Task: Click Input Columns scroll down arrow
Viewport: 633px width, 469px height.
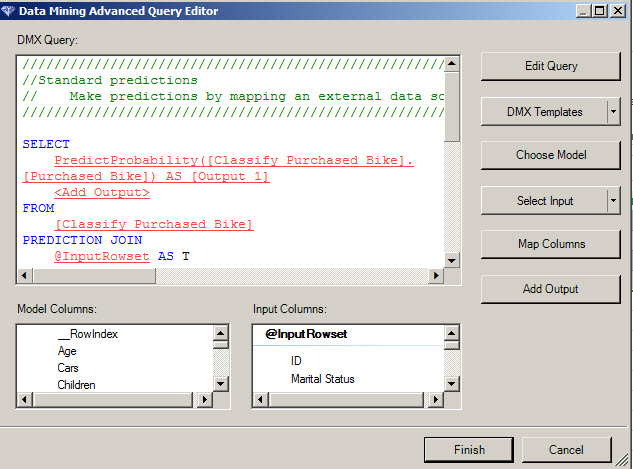Action: [x=451, y=383]
